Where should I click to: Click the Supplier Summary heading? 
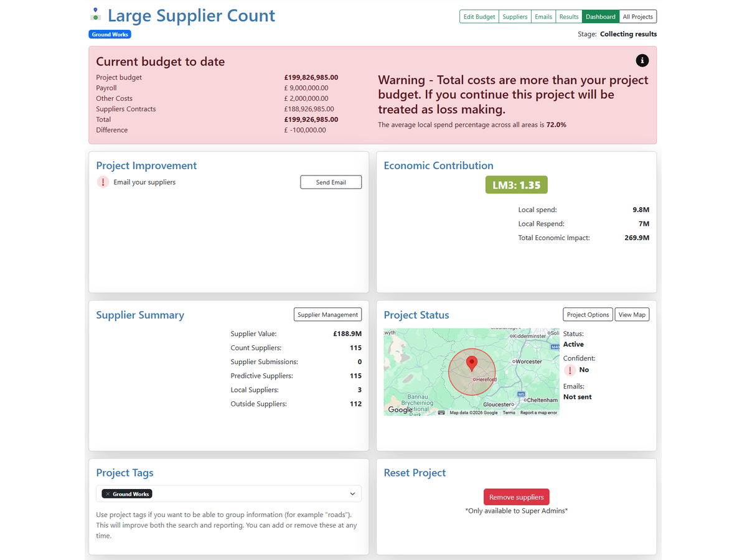[x=140, y=315]
